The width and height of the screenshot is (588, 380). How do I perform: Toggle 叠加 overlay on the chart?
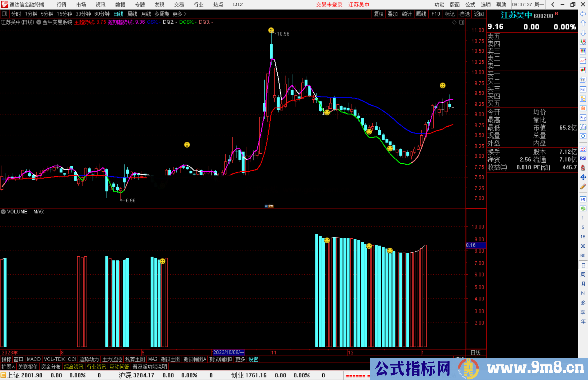(393, 14)
